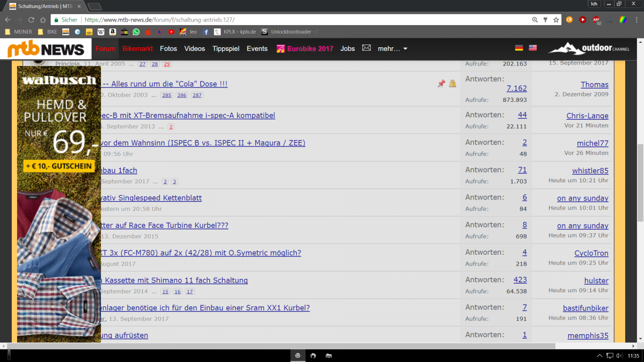Open the Chrome three-dot menu

coord(636,19)
